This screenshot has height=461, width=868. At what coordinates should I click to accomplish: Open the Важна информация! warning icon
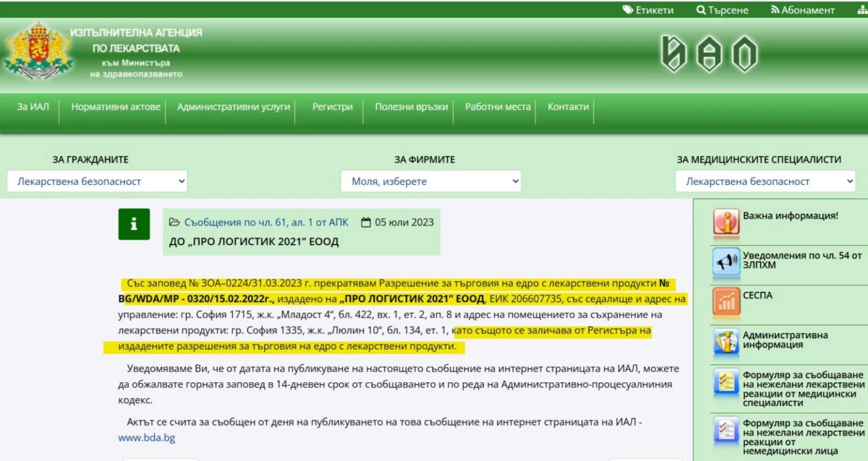tap(726, 223)
